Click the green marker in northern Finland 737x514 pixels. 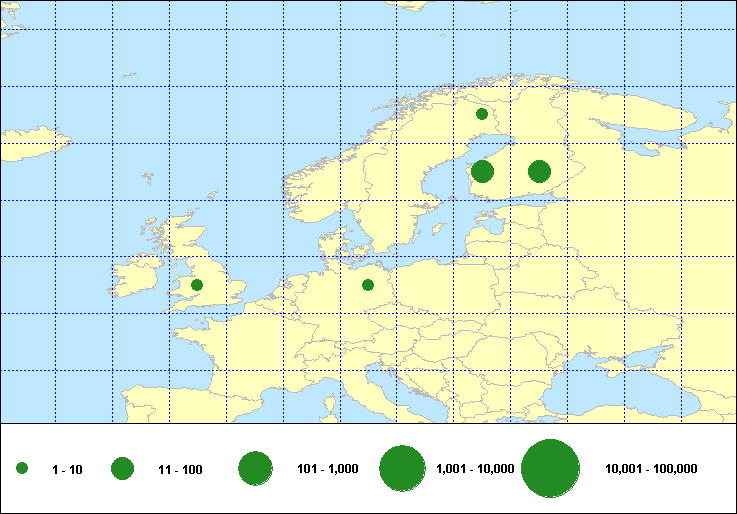pos(481,114)
